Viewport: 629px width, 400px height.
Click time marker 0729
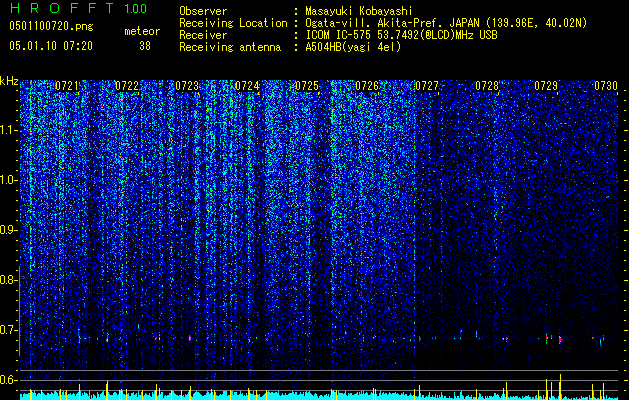(546, 86)
